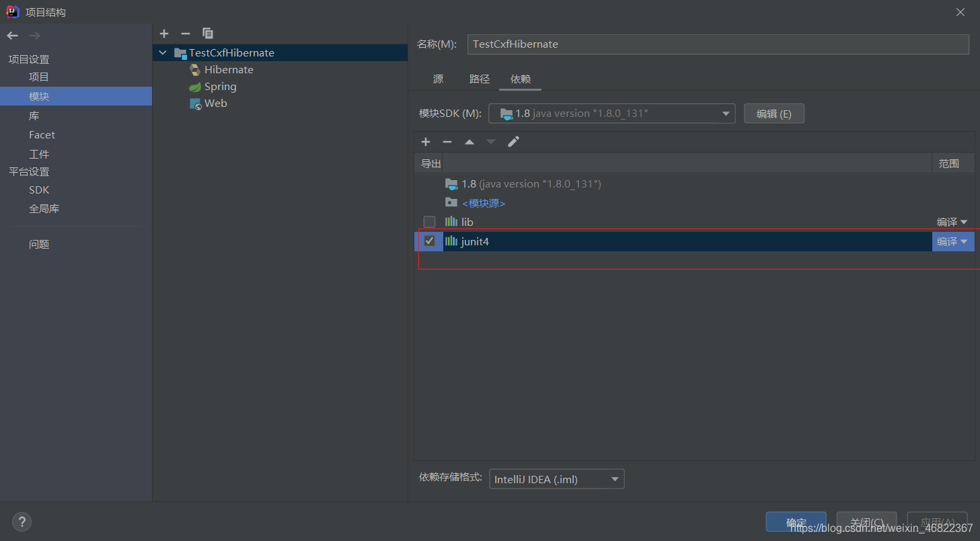Image resolution: width=980 pixels, height=541 pixels.
Task: Open help with question mark icon
Action: tap(22, 522)
